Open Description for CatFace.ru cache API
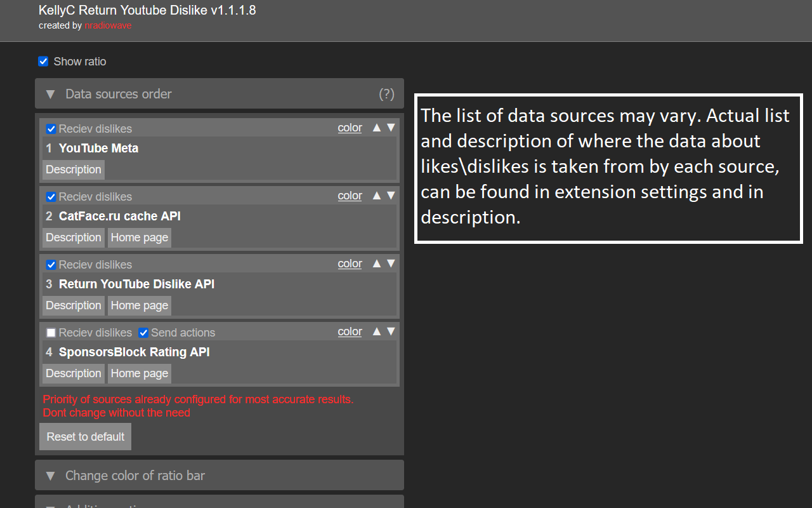This screenshot has height=508, width=812. [x=74, y=237]
